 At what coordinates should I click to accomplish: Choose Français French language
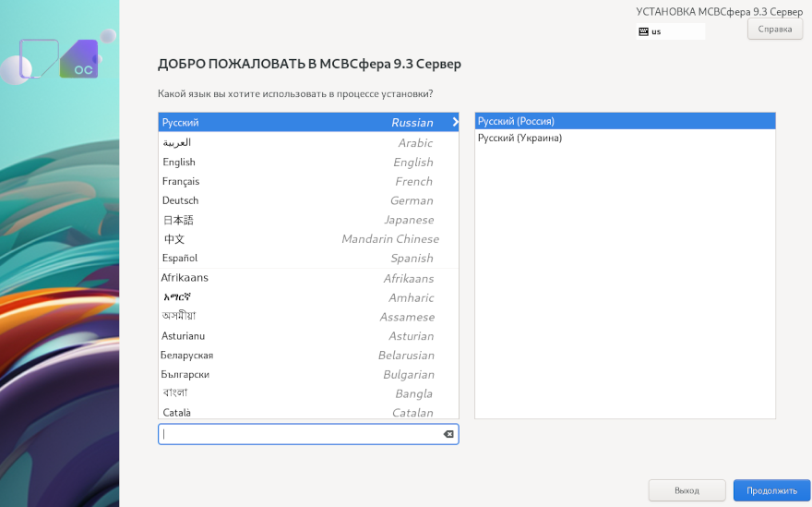pyautogui.click(x=308, y=181)
